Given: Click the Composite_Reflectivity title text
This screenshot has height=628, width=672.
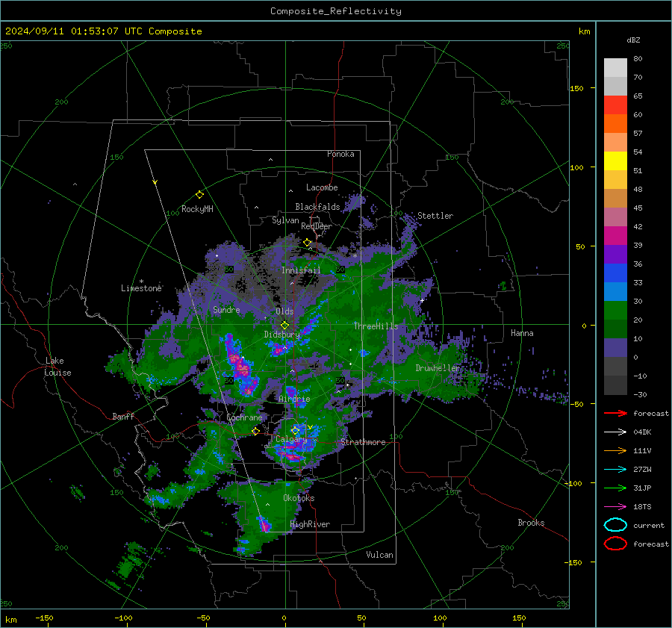Looking at the screenshot, I should (x=336, y=11).
